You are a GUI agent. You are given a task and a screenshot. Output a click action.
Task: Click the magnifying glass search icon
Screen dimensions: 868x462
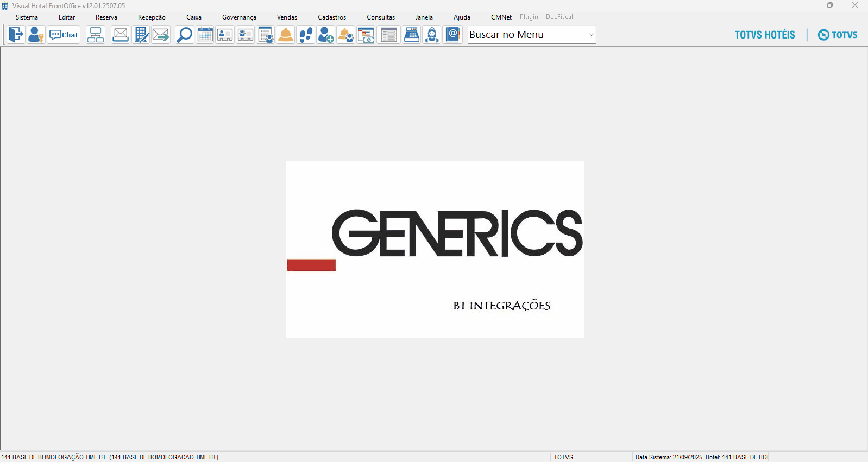[185, 35]
